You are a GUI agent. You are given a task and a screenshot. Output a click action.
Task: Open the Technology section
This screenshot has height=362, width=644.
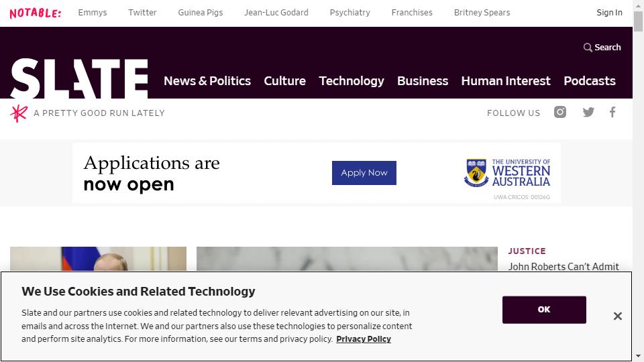(351, 81)
